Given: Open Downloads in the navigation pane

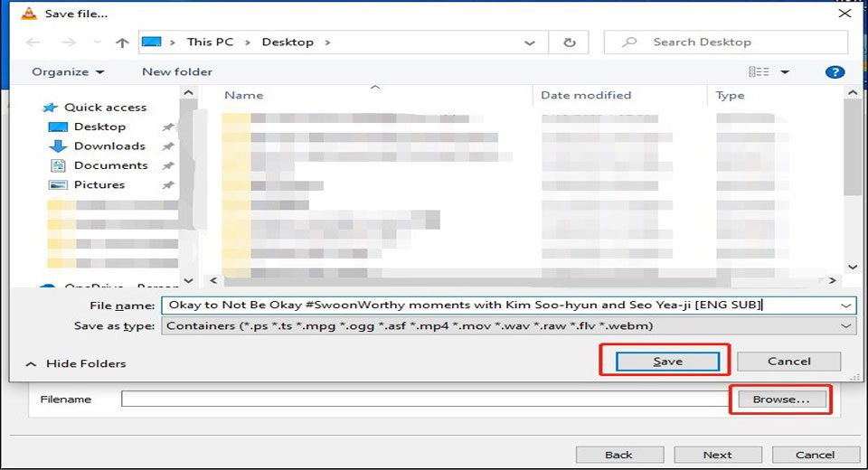Looking at the screenshot, I should pyautogui.click(x=97, y=146).
